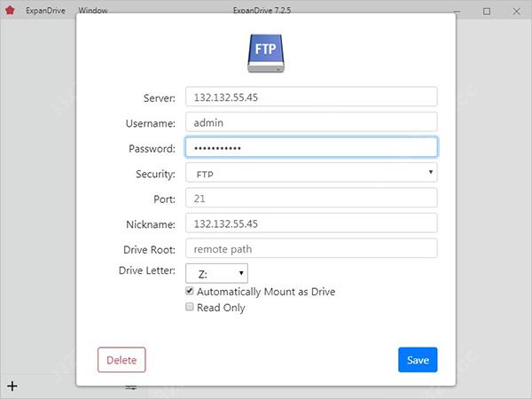
Task: Click the red ExpanDrive logo icon
Action: click(x=10, y=10)
